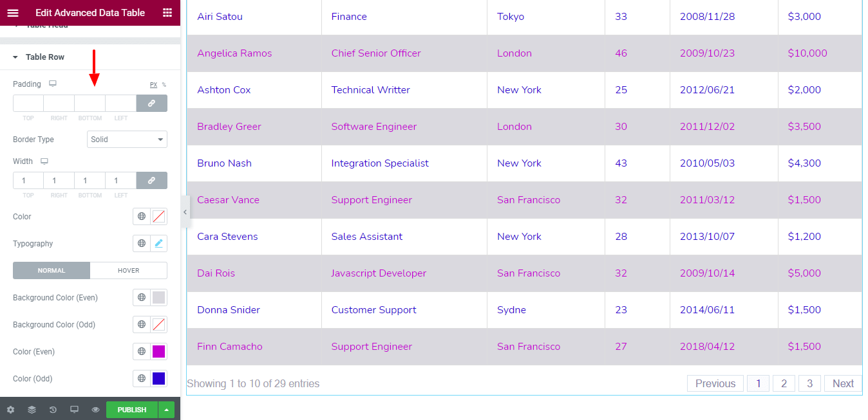Click the Publish button

[132, 410]
